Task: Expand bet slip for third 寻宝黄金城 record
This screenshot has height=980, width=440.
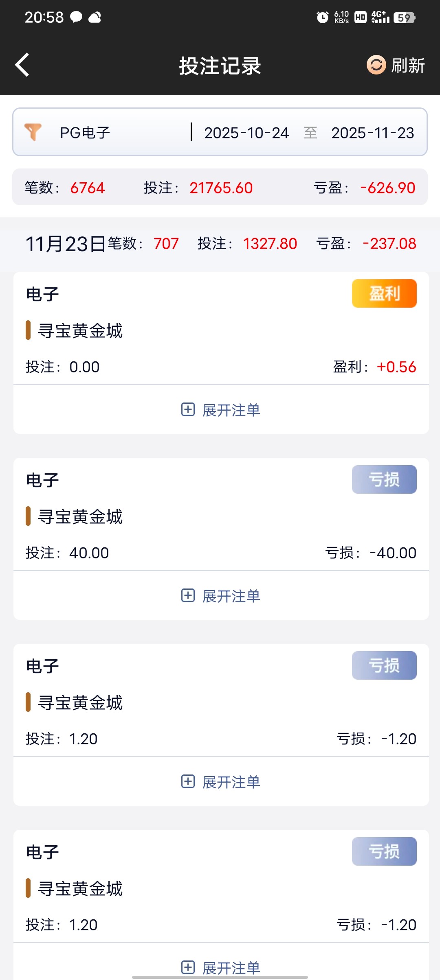Action: 221,782
